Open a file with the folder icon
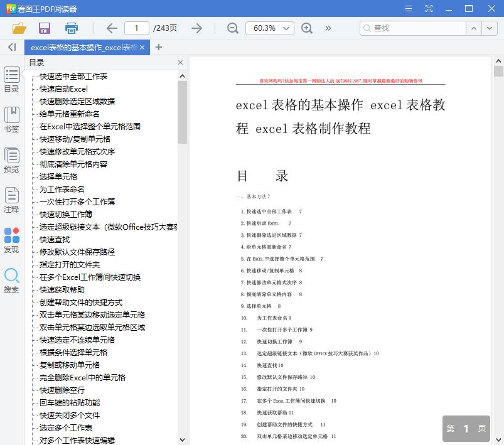This screenshot has height=445, width=504. [19, 28]
